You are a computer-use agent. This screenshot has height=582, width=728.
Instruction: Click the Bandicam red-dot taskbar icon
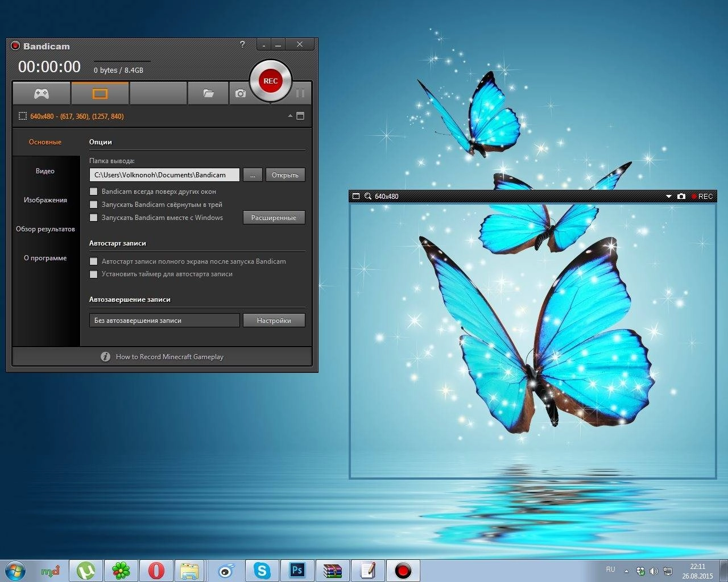403,571
